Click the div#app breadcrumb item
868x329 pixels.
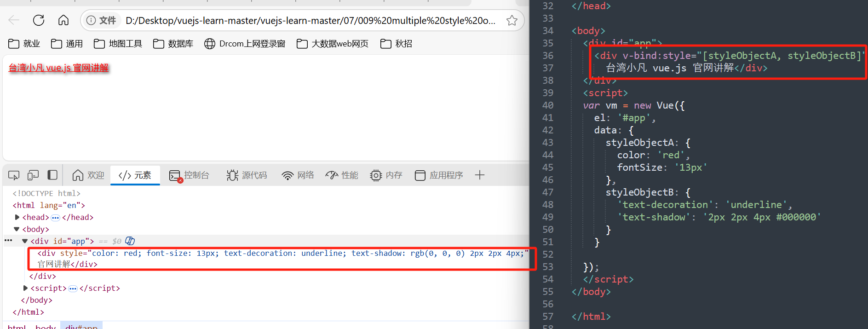[x=81, y=327]
